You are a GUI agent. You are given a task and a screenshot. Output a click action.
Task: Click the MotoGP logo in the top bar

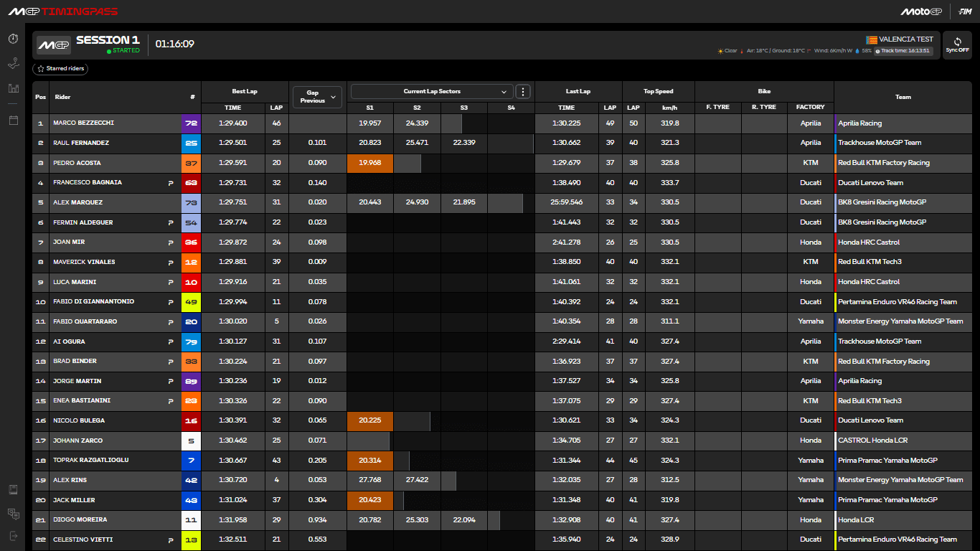(x=920, y=11)
